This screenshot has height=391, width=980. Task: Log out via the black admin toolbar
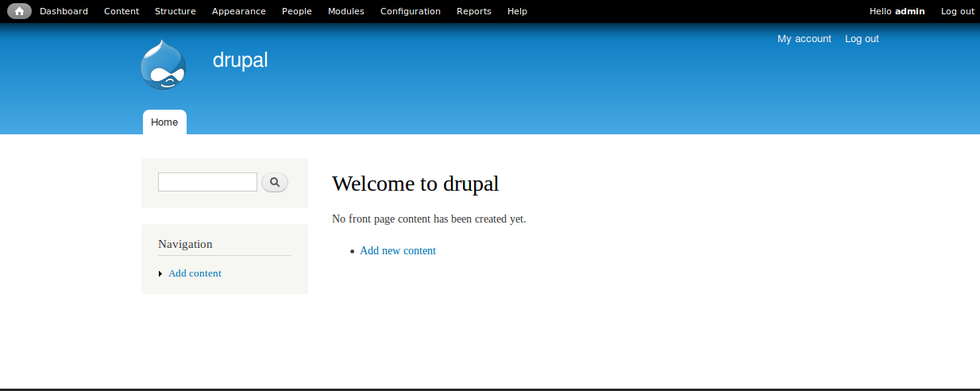pyautogui.click(x=957, y=11)
